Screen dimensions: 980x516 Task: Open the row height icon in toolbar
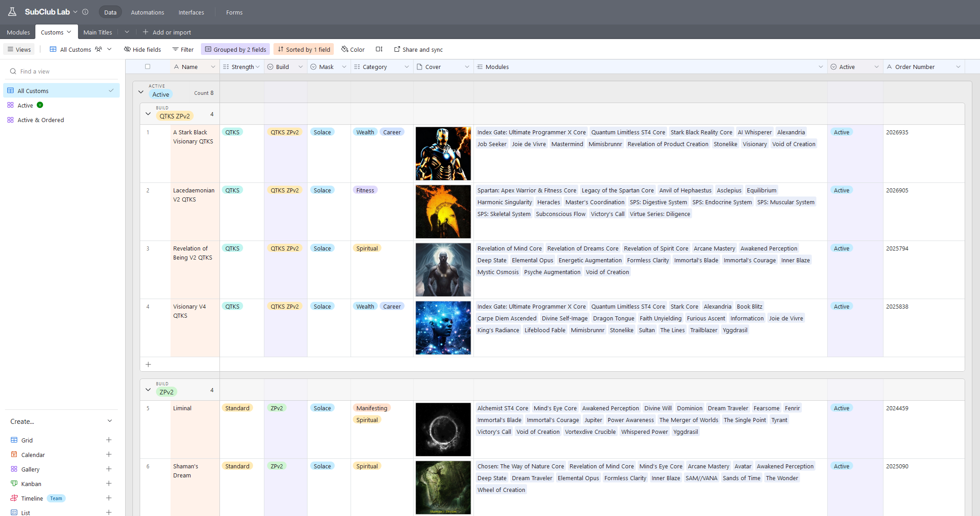coord(379,49)
